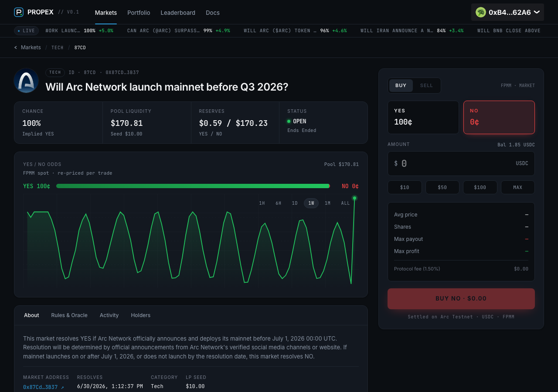Image resolution: width=558 pixels, height=392 pixels.
Task: Click the 'Bal 1.85 USDC' balance text
Action: point(516,145)
